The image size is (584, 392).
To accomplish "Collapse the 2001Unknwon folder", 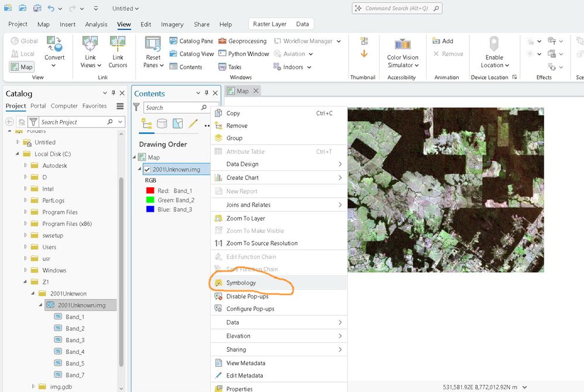I will pyautogui.click(x=33, y=293).
